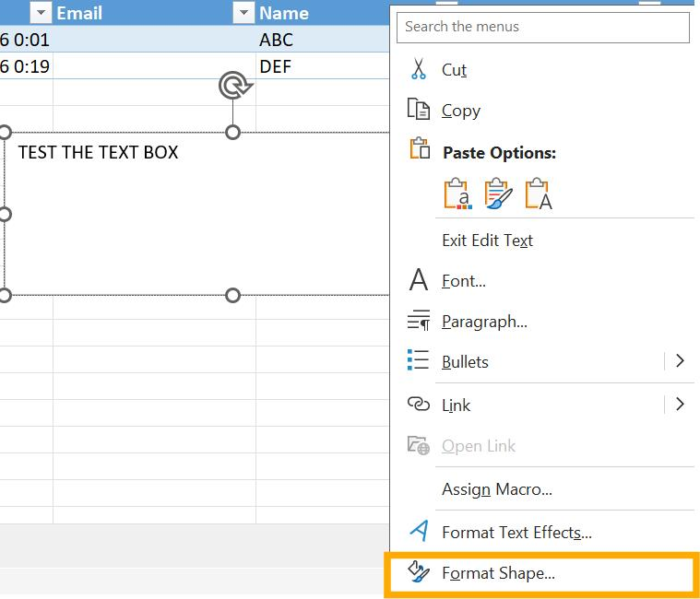The height and width of the screenshot is (599, 700).
Task: Select the cell containing DEF
Action: [323, 65]
